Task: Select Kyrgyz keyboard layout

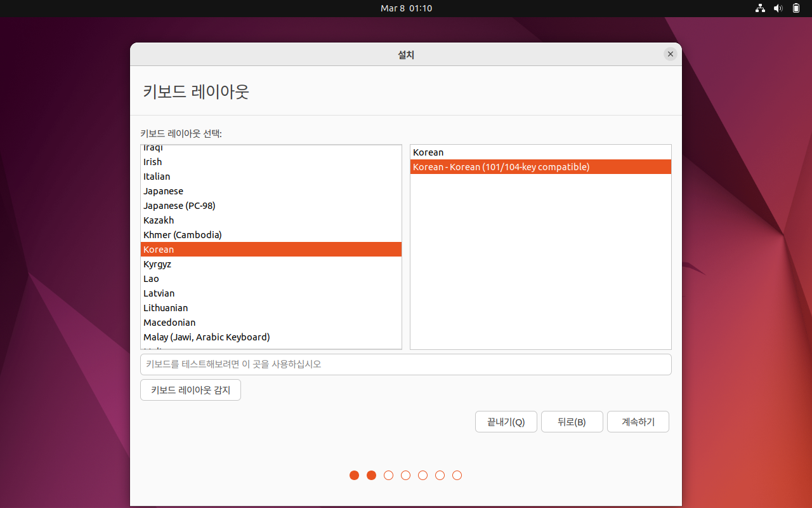Action: [271, 264]
